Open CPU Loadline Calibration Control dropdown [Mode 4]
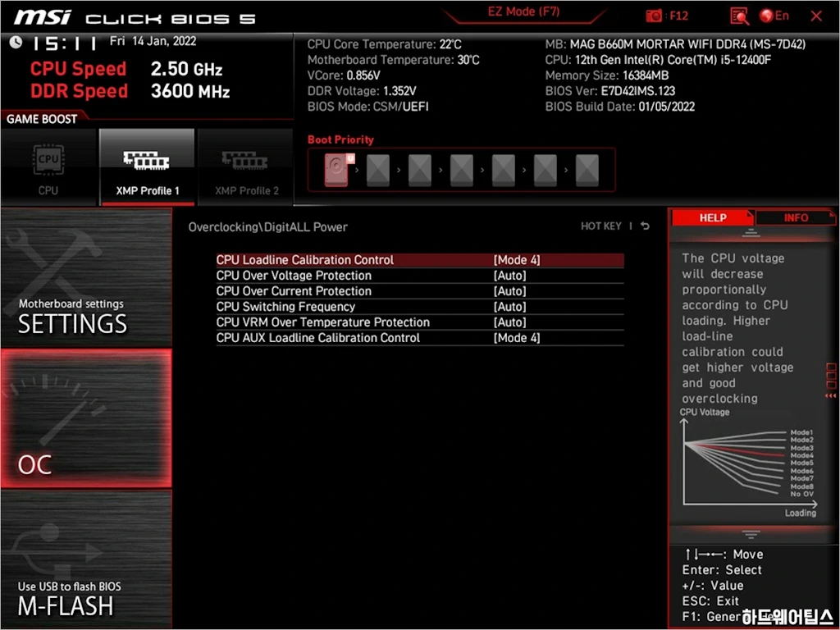840x630 pixels. (x=517, y=260)
